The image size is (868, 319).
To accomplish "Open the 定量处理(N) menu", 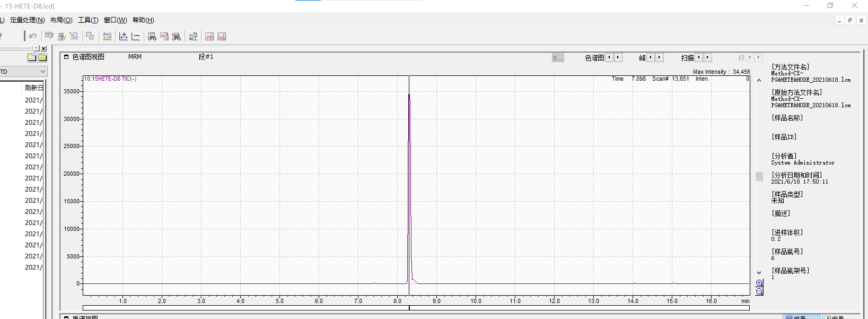I will (x=27, y=20).
